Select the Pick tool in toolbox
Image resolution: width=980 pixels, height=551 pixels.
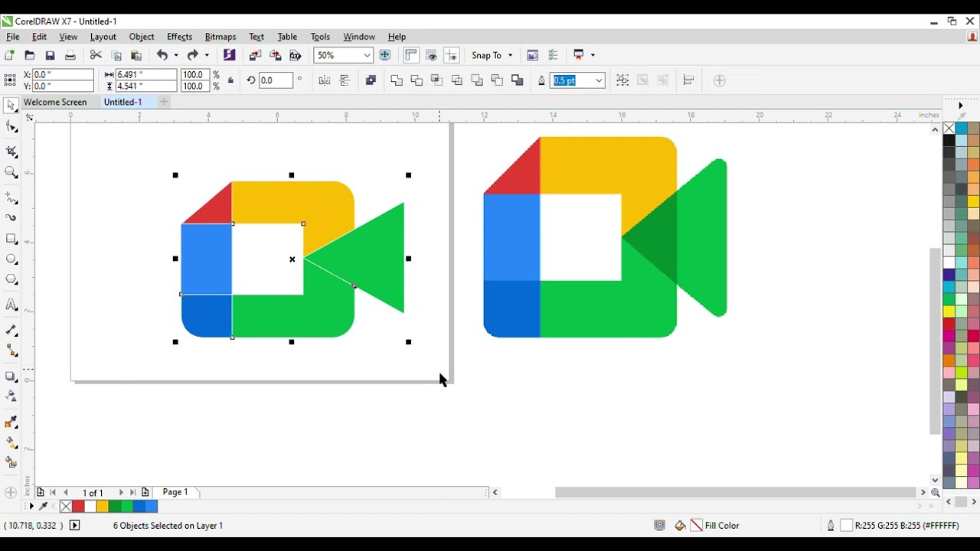click(11, 106)
